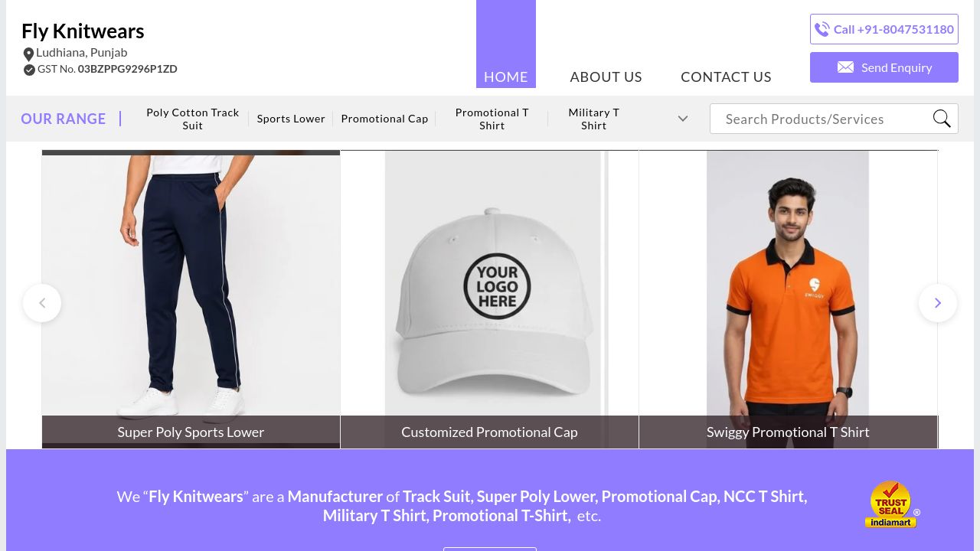The height and width of the screenshot is (551, 980).
Task: Click the Send Enquiry button
Action: pos(884,67)
